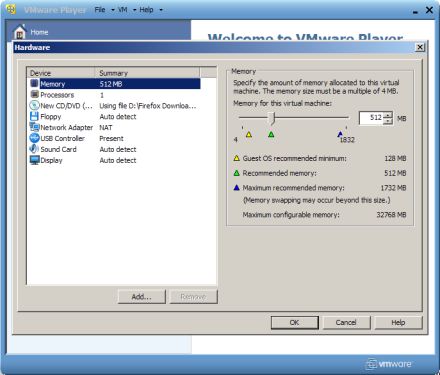
Task: Select the Network Adapter device row
Action: click(115, 127)
